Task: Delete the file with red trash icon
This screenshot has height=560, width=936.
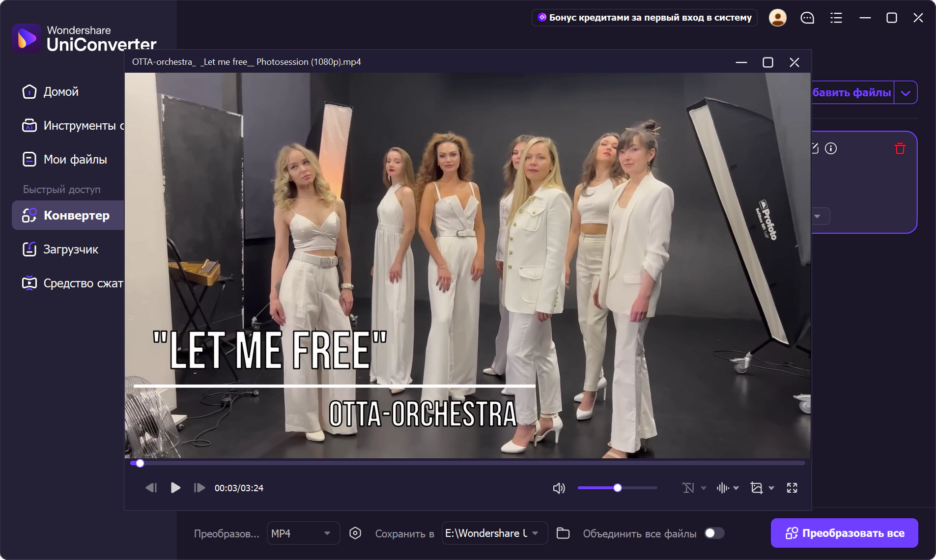Action: click(900, 148)
